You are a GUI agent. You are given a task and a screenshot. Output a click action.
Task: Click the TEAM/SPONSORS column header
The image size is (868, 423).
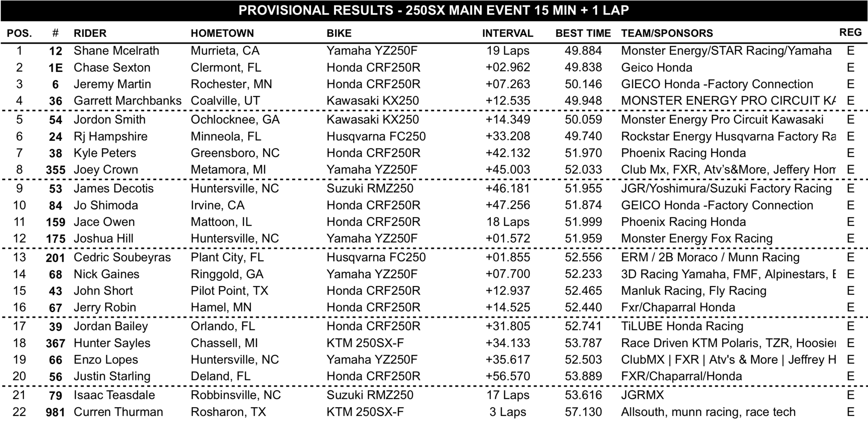click(667, 33)
